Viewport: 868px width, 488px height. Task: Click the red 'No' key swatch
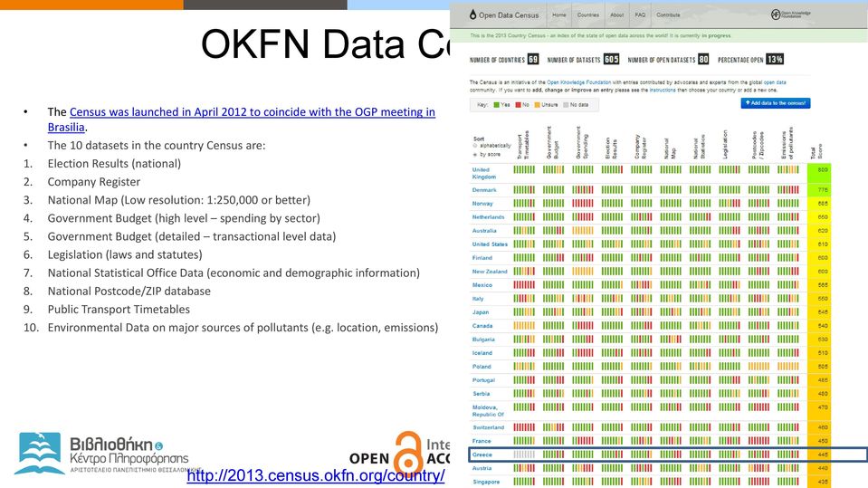coord(518,105)
